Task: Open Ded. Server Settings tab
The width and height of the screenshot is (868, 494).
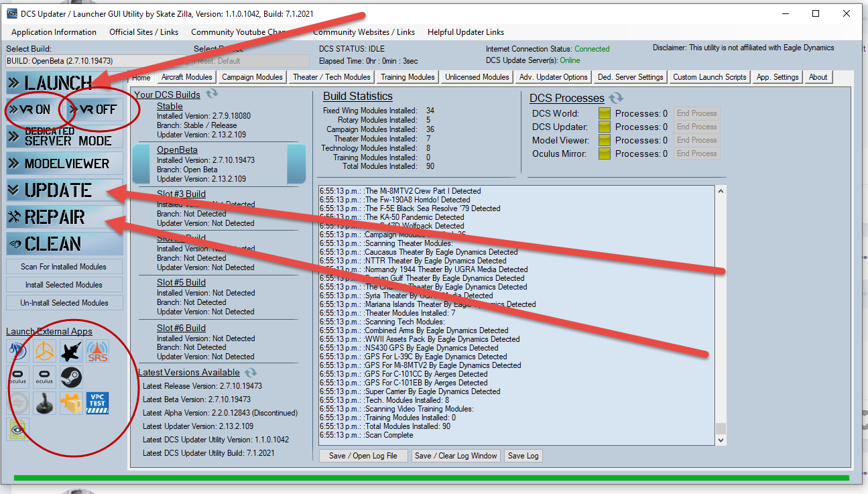Action: 631,77
